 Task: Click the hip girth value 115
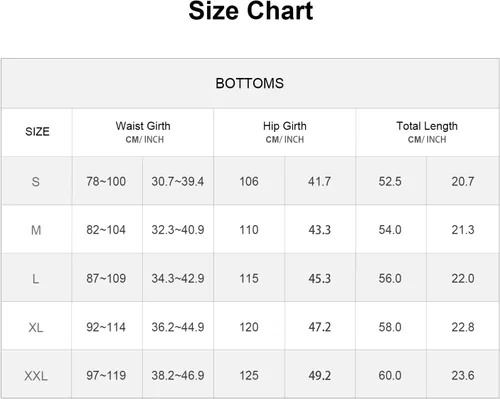249,279
